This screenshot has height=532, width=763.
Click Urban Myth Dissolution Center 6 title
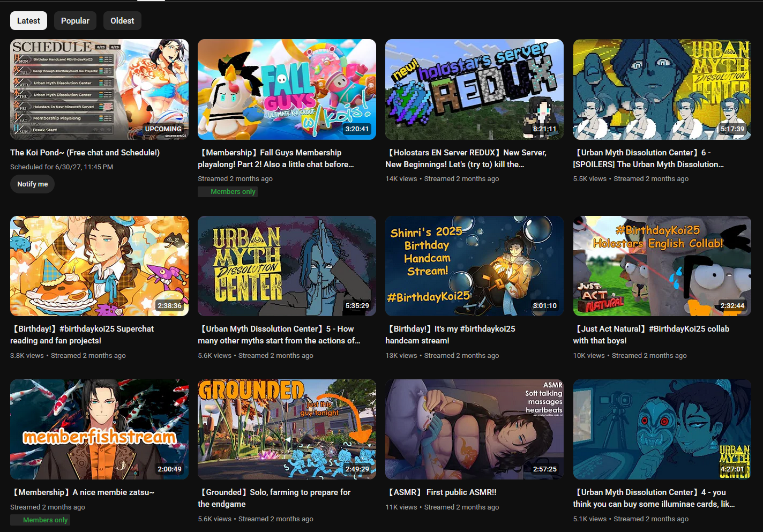(648, 159)
